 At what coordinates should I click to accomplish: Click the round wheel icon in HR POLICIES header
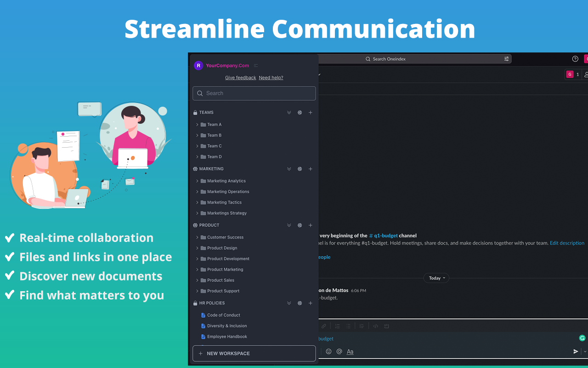(x=300, y=303)
